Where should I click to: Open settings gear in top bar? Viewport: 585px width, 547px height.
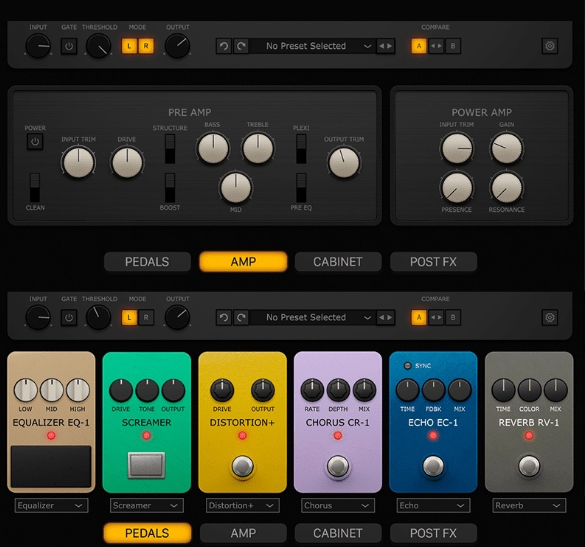550,46
